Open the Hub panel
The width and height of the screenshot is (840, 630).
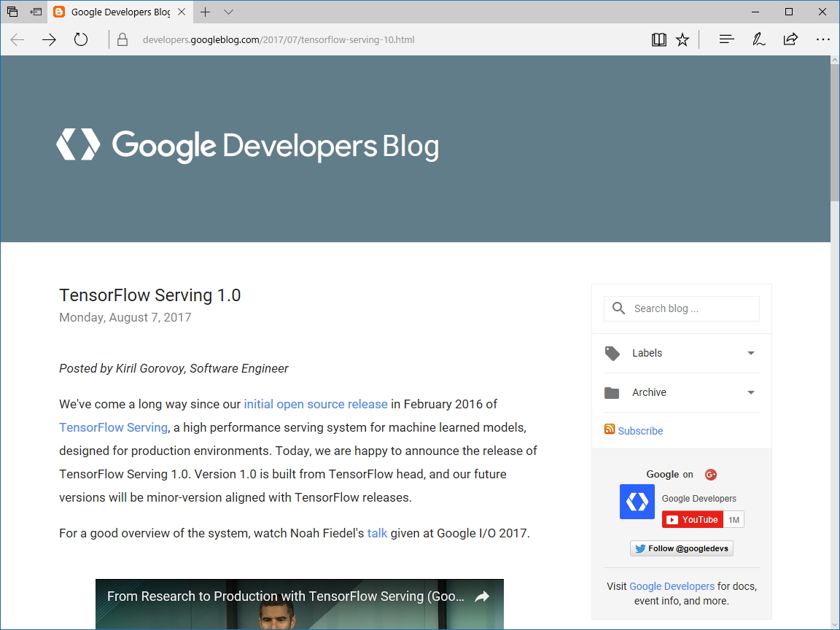[x=726, y=39]
